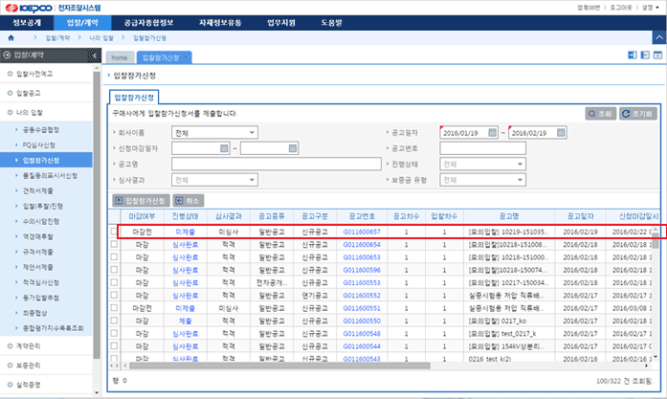Viewport: 667px width, 399px height.
Task: Click the 조회 search button
Action: click(600, 114)
